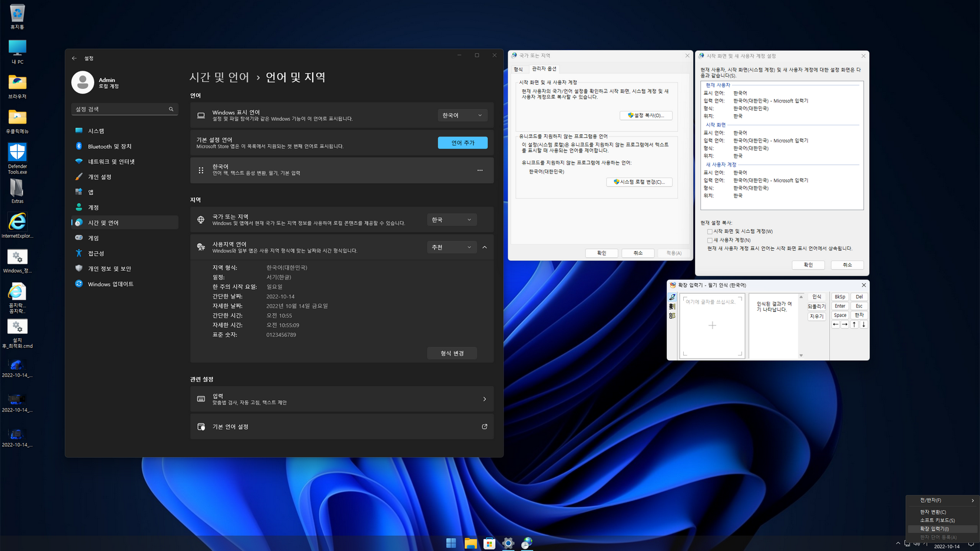
Task: Open Internet Explorer desktop shortcut
Action: [17, 226]
